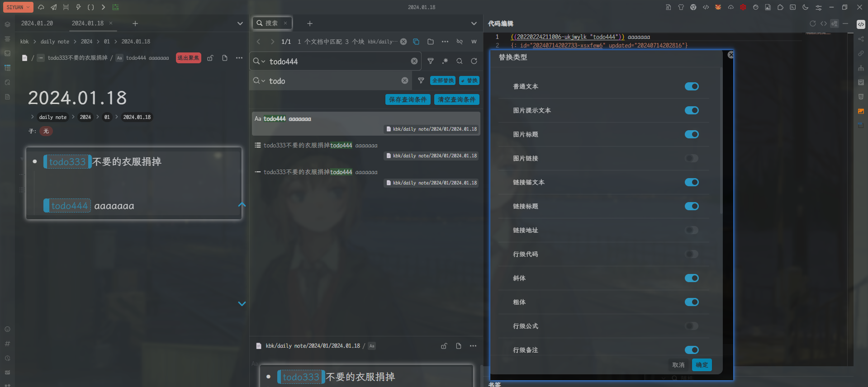
Task: Click the red dragon mask icon
Action: (x=718, y=7)
